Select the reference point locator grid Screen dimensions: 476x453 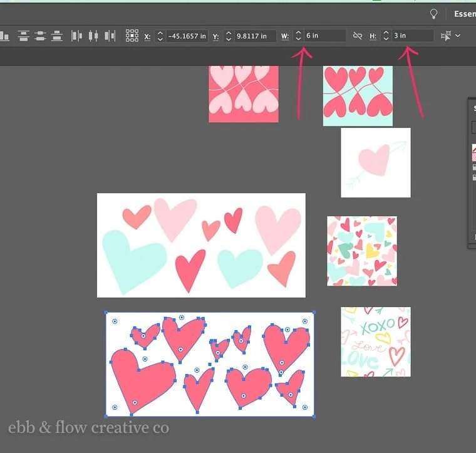click(132, 36)
